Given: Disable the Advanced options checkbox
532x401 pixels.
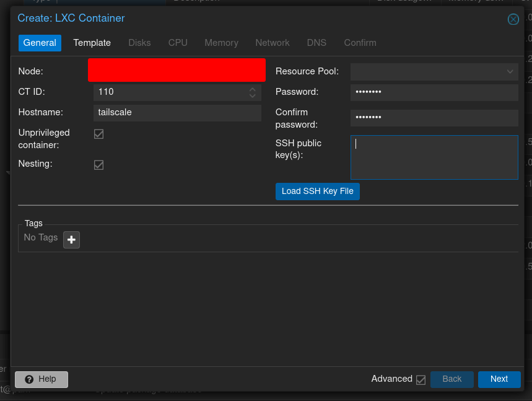Looking at the screenshot, I should 421,379.
